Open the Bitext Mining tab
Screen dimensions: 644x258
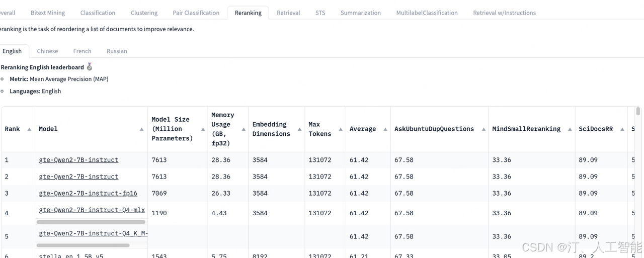click(x=48, y=13)
